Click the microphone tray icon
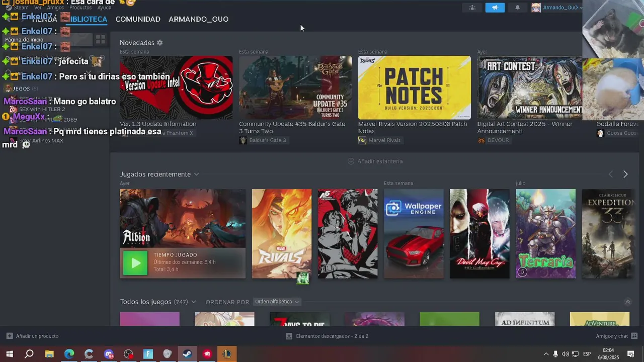 [x=555, y=354]
